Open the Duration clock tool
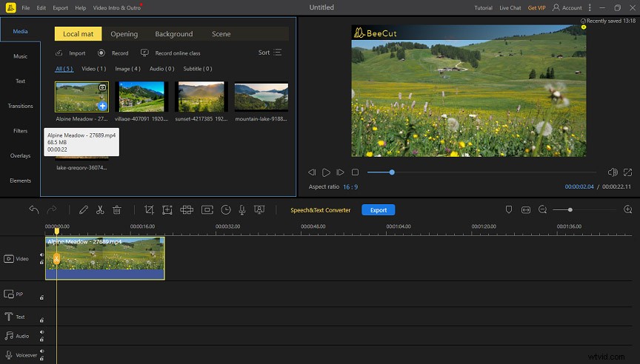The height and width of the screenshot is (364, 640). coord(226,210)
